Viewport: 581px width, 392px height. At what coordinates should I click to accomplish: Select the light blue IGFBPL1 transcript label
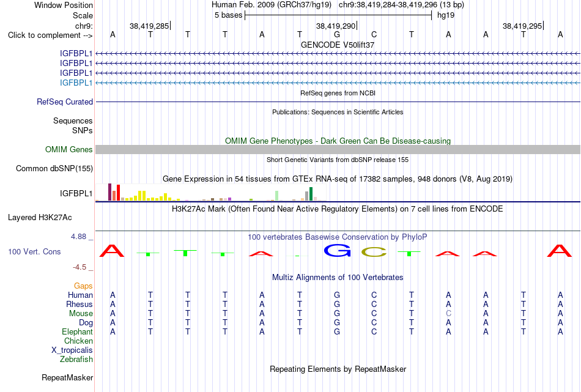76,83
